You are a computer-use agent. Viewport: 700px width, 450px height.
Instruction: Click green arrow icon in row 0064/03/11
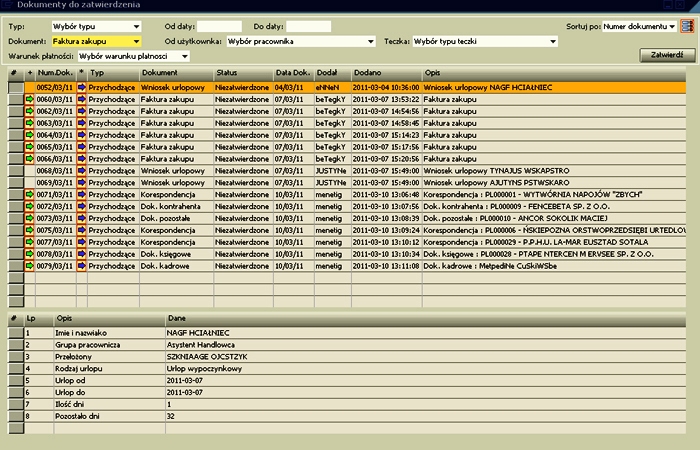pyautogui.click(x=29, y=135)
